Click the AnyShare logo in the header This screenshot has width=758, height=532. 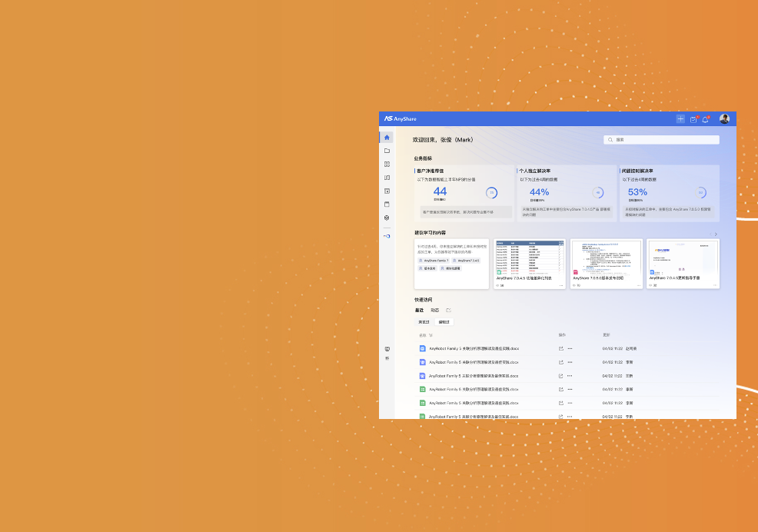[x=401, y=118]
